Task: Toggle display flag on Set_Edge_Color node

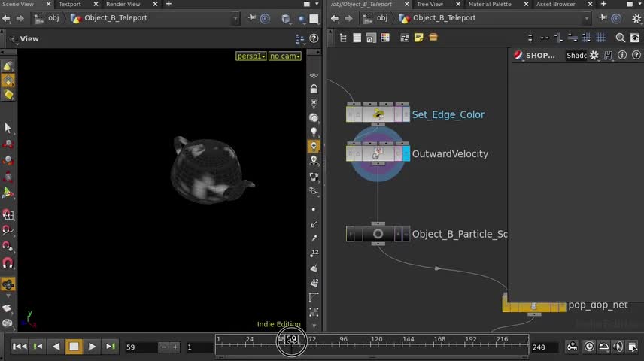Action: coord(406,114)
